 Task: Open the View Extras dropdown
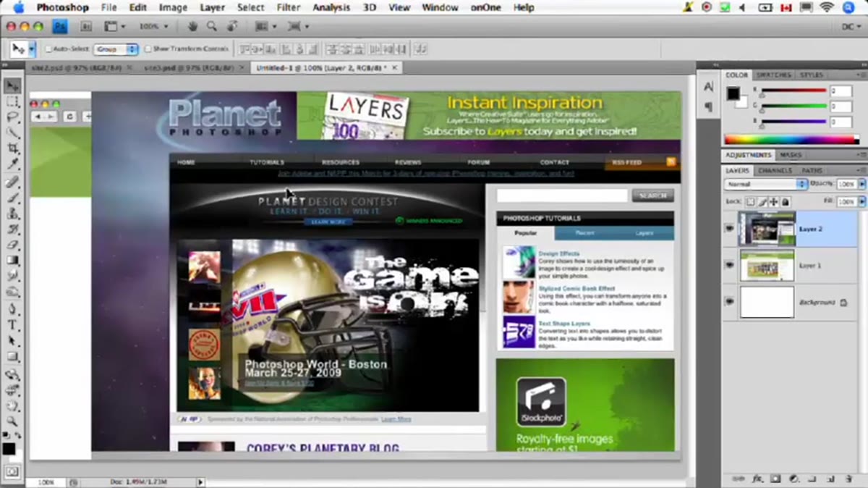pos(114,26)
